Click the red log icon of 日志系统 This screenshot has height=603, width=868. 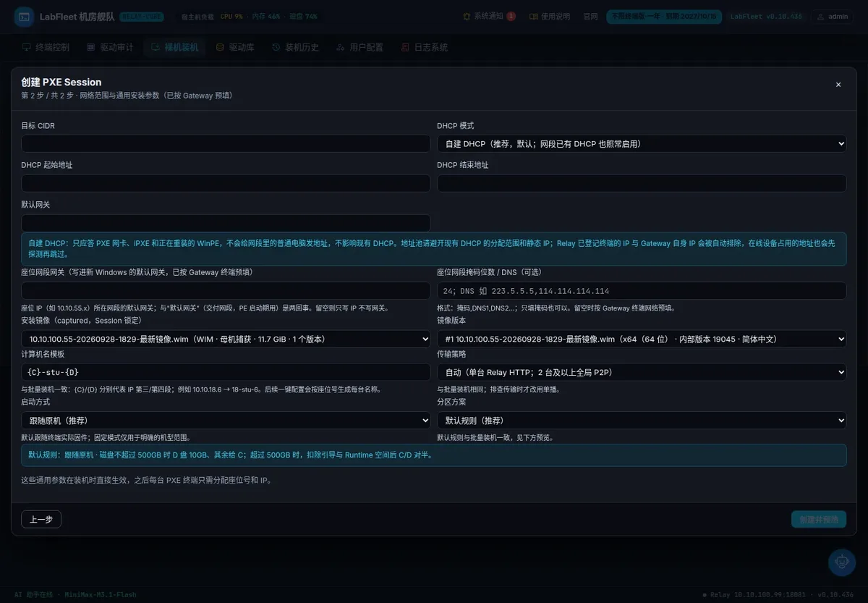point(405,47)
